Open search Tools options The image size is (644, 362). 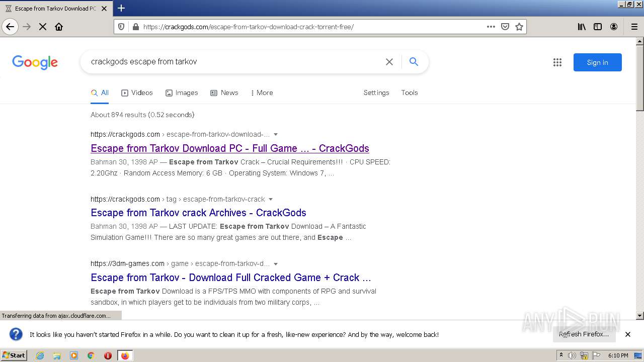tap(410, 93)
